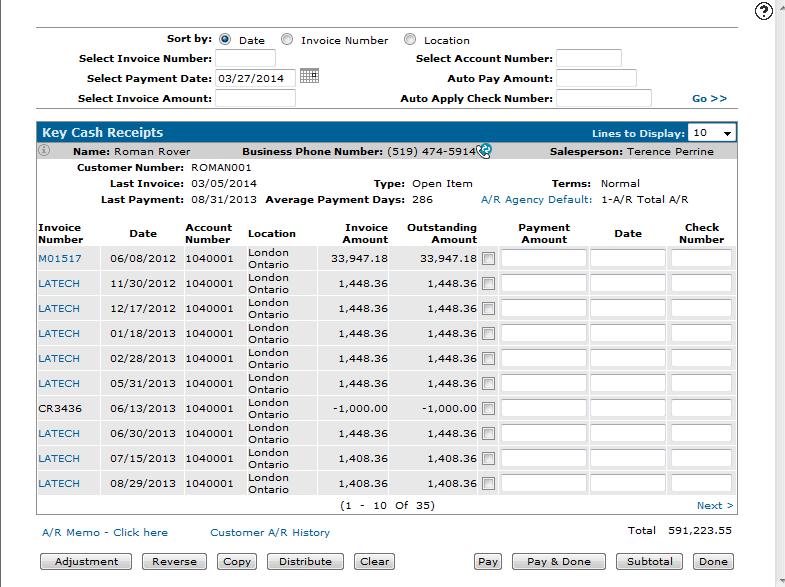The width and height of the screenshot is (785, 587).
Task: Open A/R Memo - Click here link
Action: pyautogui.click(x=105, y=533)
